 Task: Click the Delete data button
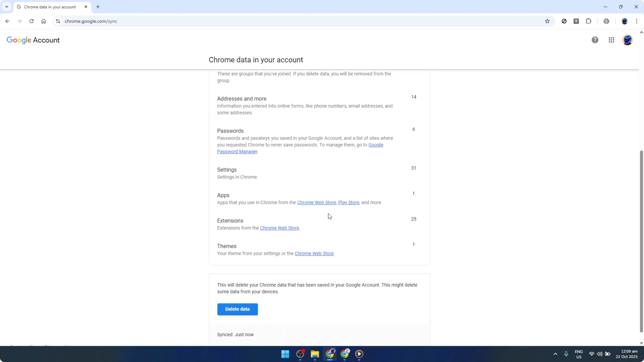[x=237, y=309]
